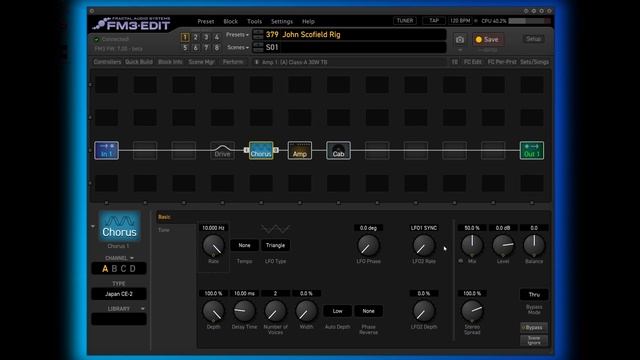Screen dimensions: 640x360
Task: Select scene 6 button
Action: point(196,48)
